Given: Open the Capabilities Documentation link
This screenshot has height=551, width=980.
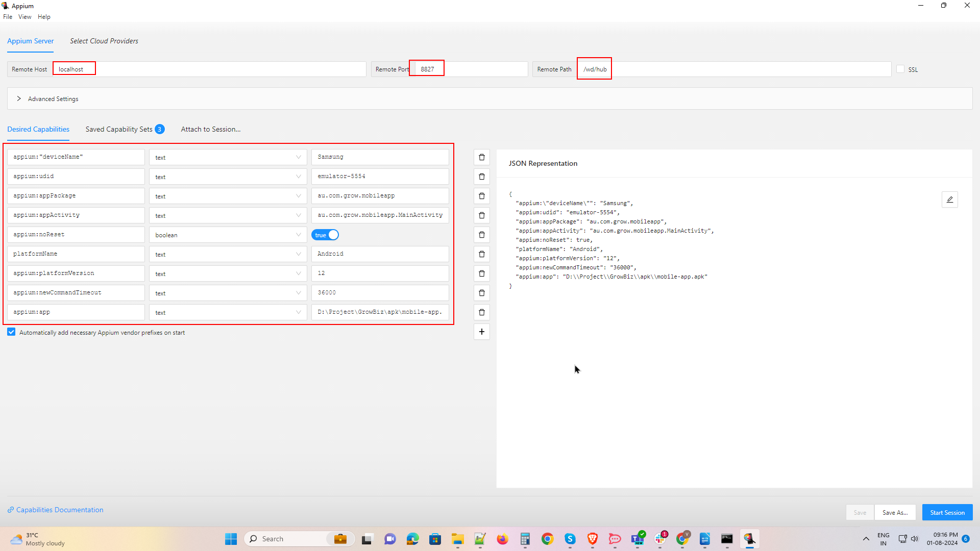Looking at the screenshot, I should tap(59, 510).
